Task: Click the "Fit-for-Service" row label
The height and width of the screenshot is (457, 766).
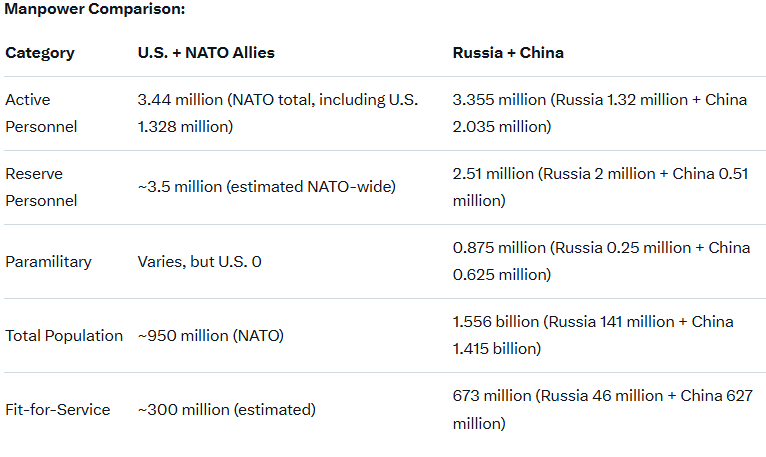Action: (x=58, y=410)
